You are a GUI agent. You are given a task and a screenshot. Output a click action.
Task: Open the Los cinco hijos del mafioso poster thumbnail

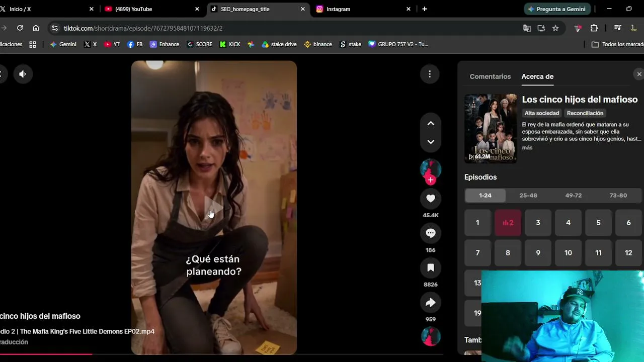[x=491, y=128]
